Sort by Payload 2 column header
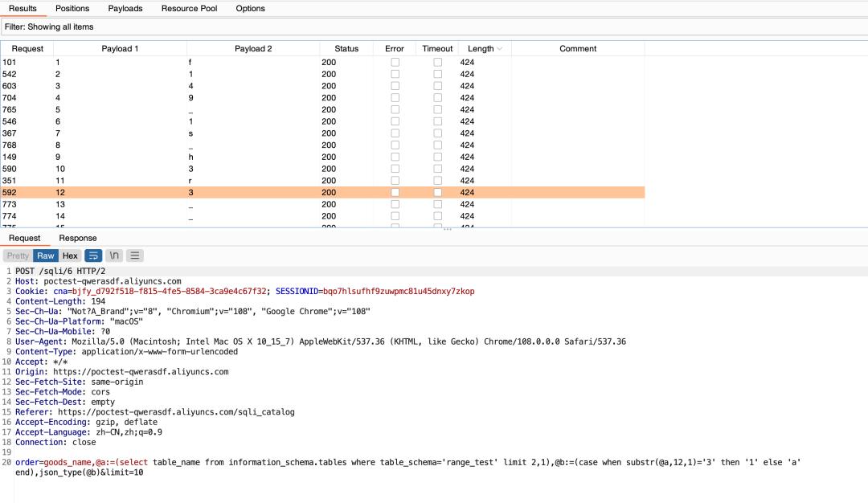Screen dimensions: 868x503 point(253,49)
